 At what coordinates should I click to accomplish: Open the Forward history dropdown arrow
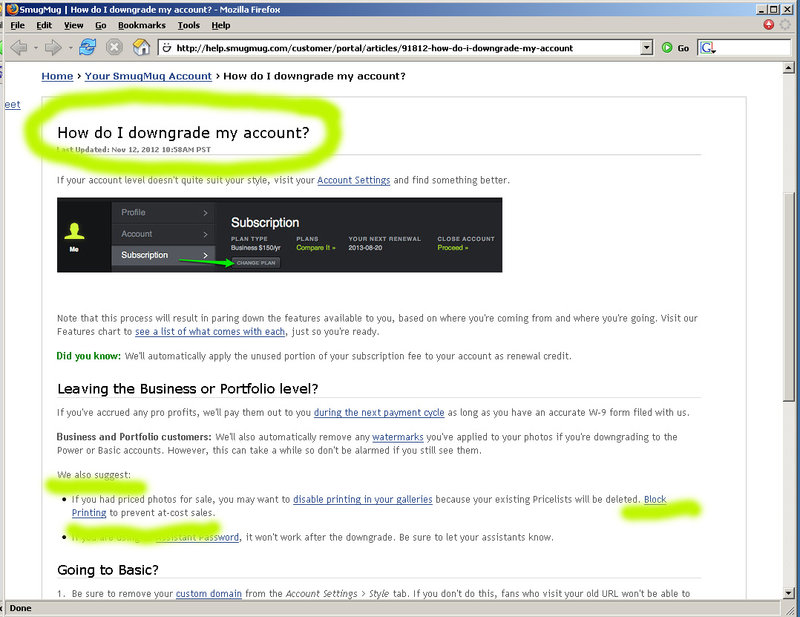coord(70,48)
